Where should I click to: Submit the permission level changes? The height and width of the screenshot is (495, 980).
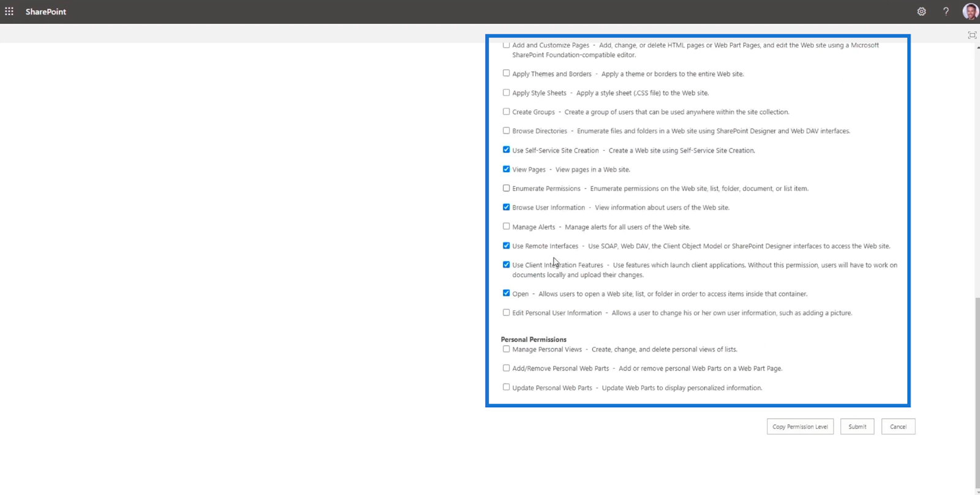pos(857,426)
